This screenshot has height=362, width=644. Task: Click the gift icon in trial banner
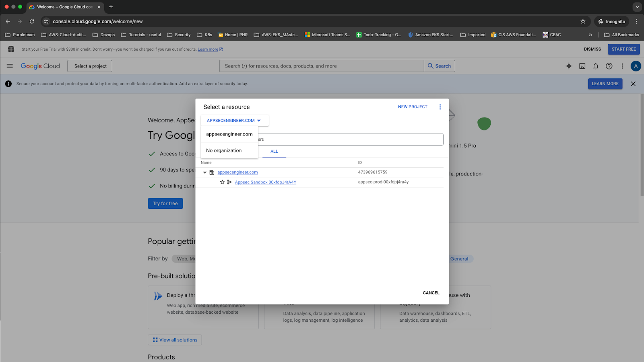(x=11, y=49)
